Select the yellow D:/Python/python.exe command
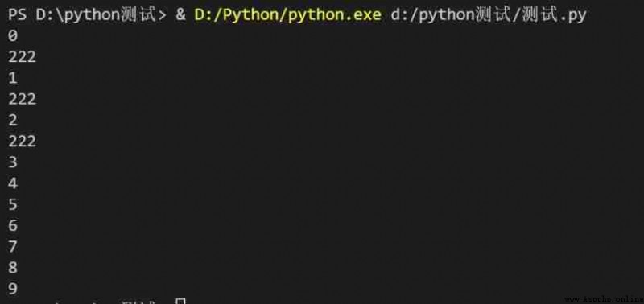 point(287,15)
